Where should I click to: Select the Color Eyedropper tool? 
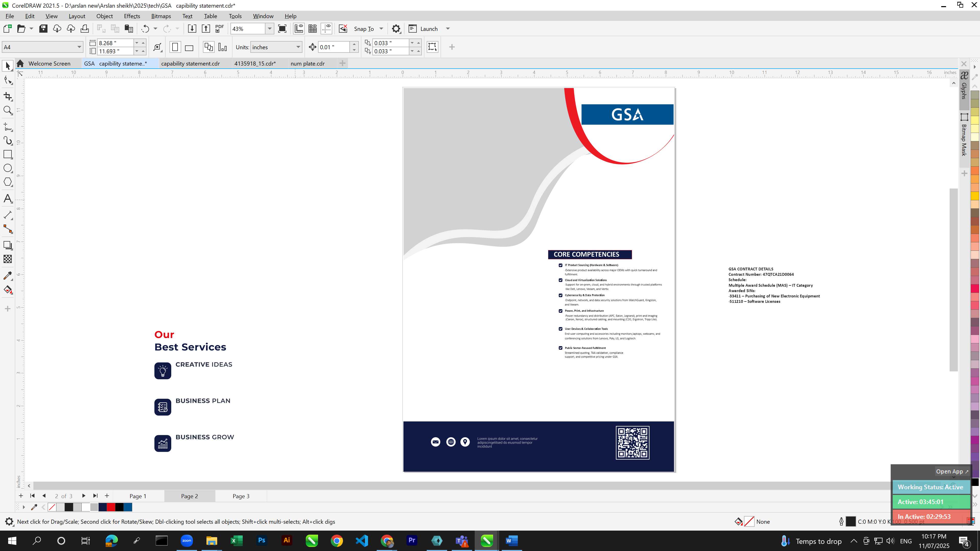click(8, 276)
